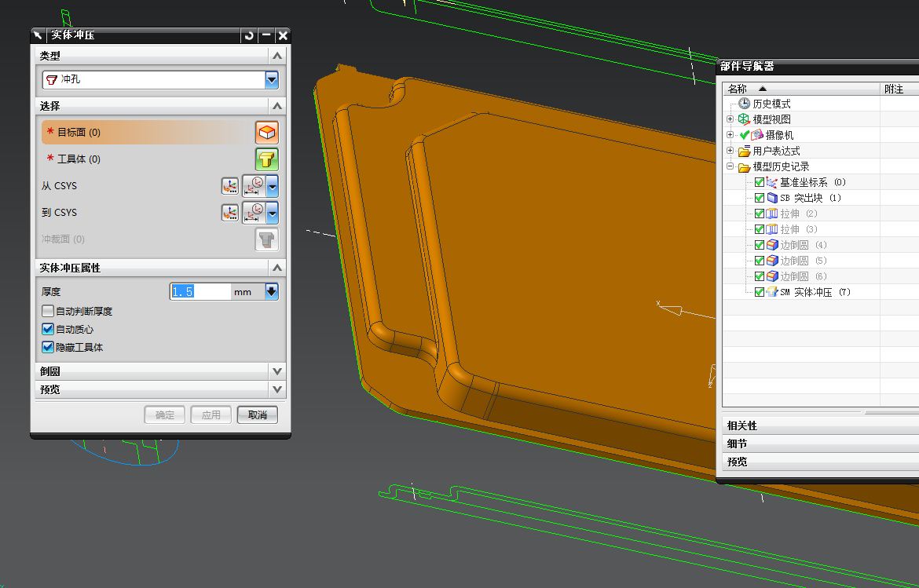Screen dimensions: 919x588
Task: Click the pin icon in 实体冲压 title bar
Action: (x=38, y=35)
